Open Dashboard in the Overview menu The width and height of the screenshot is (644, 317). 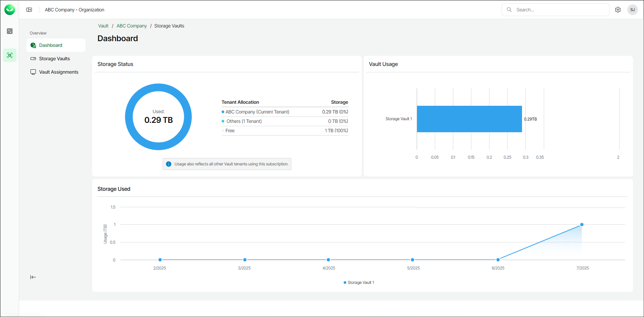(x=51, y=45)
